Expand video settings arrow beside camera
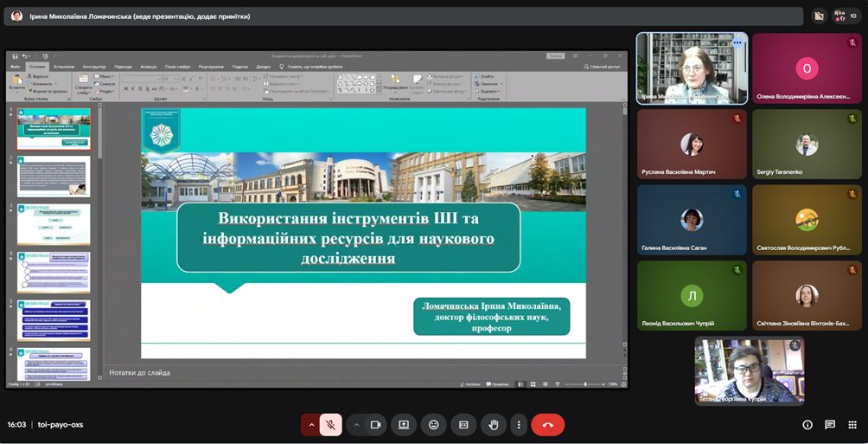868x444 pixels. pos(356,425)
